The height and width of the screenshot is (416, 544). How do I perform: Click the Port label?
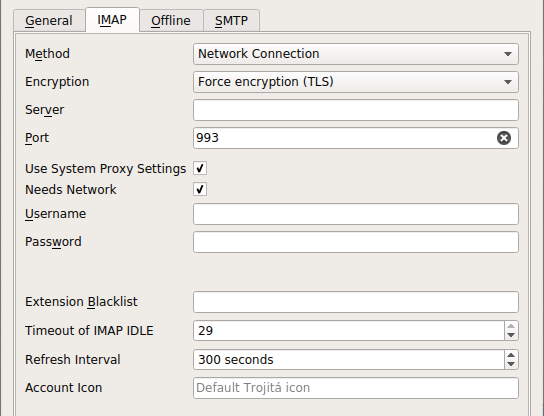tap(37, 138)
